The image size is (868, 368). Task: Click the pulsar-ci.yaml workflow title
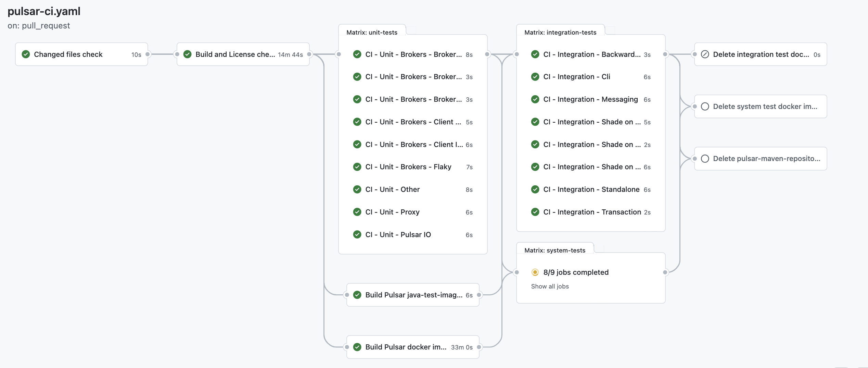coord(44,11)
